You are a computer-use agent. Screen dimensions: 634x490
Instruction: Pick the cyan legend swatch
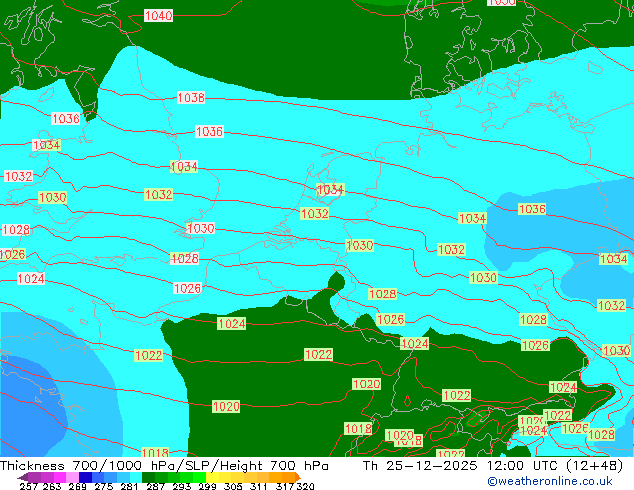coord(136,477)
